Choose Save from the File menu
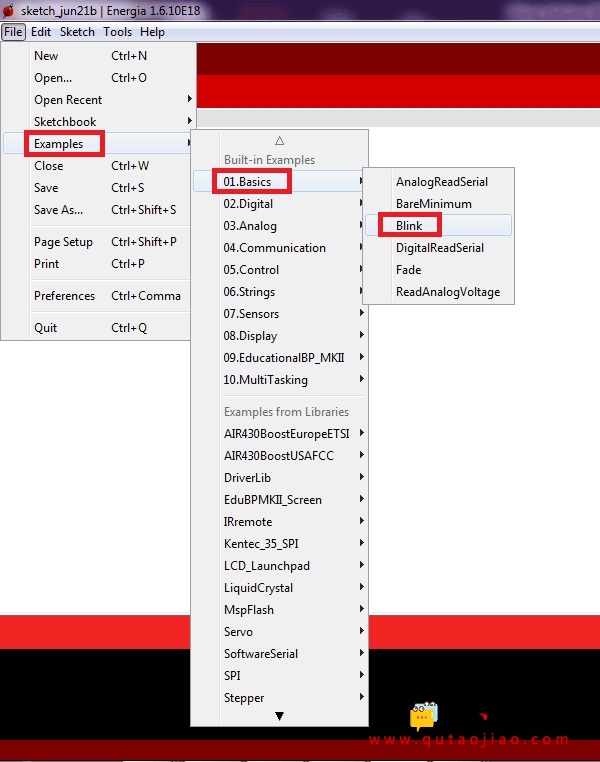 pyautogui.click(x=97, y=188)
